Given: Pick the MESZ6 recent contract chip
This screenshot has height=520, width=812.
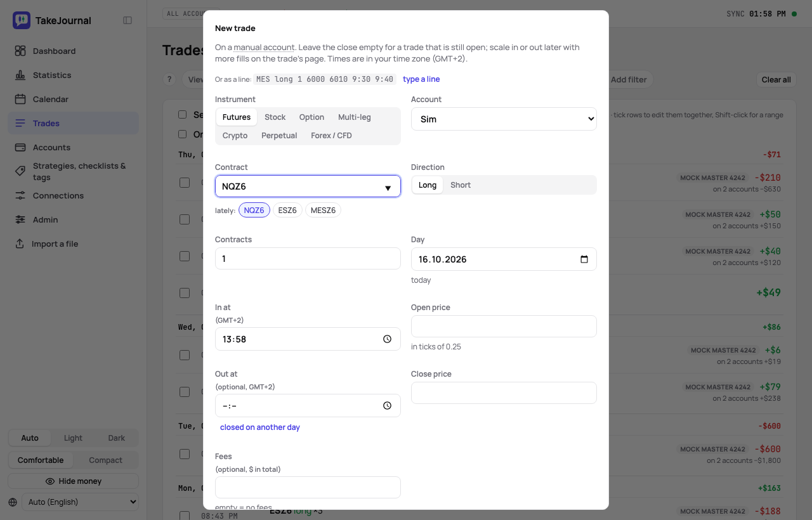Looking at the screenshot, I should 323,211.
